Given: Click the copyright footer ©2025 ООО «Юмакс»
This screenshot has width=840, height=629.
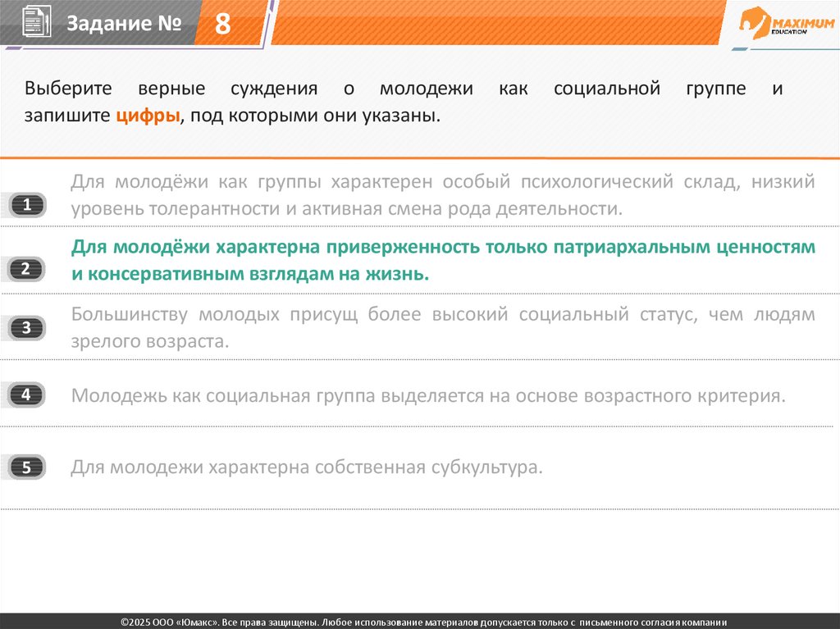Looking at the screenshot, I should click(424, 622).
